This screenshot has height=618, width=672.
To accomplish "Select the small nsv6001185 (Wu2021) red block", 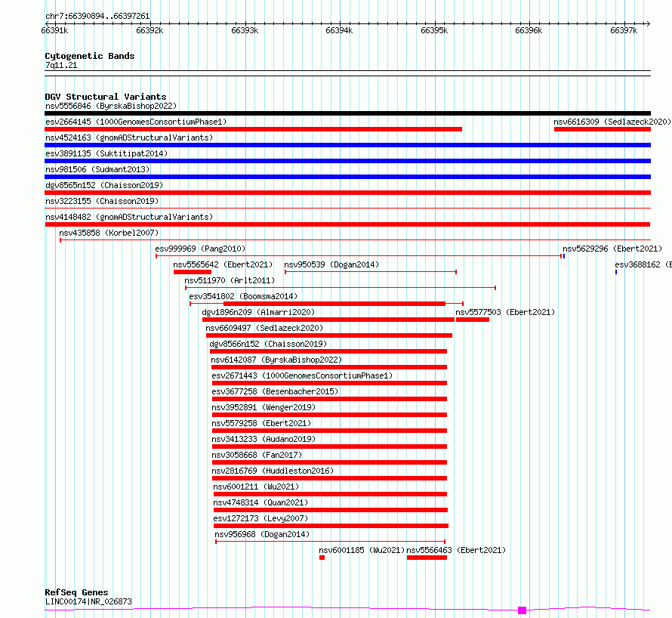I will (x=322, y=558).
